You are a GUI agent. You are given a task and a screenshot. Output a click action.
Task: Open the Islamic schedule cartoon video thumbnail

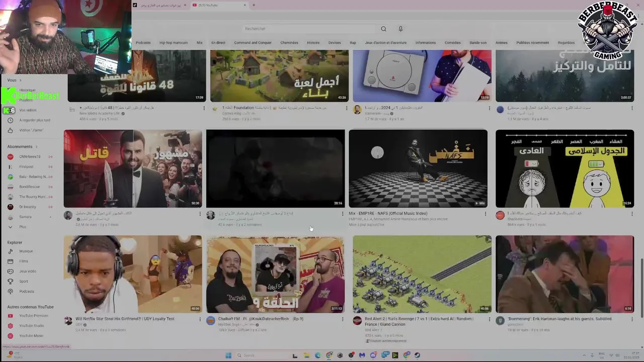[x=565, y=168]
